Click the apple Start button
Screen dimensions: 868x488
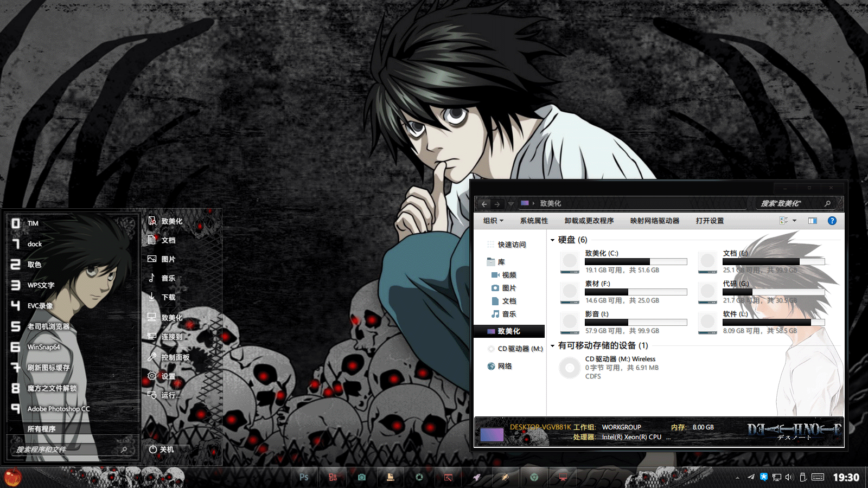[13, 477]
